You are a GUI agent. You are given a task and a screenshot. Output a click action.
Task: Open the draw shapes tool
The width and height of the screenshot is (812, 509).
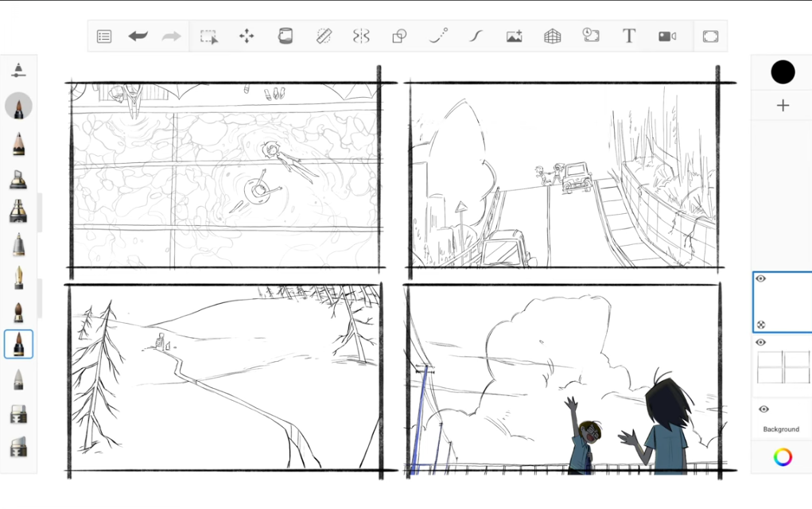[x=399, y=37]
